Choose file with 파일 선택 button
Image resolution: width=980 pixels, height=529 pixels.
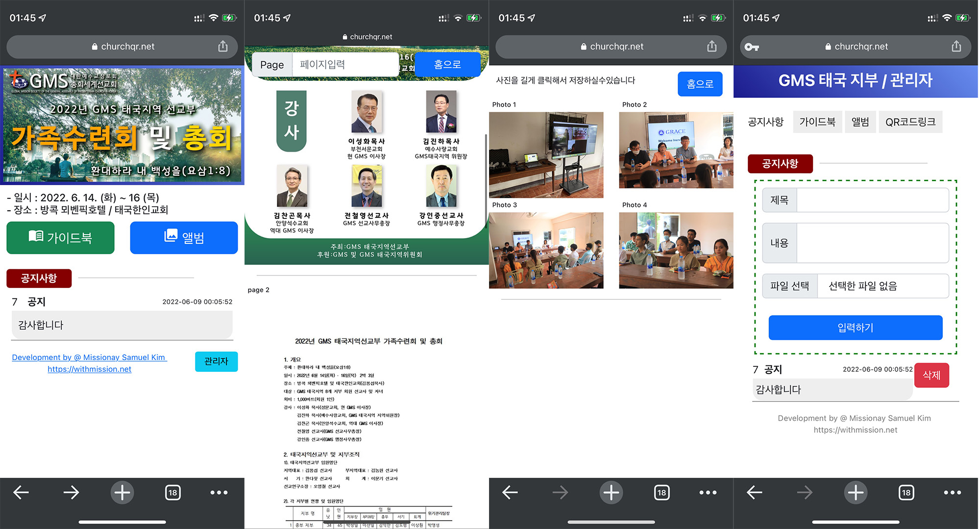click(790, 286)
